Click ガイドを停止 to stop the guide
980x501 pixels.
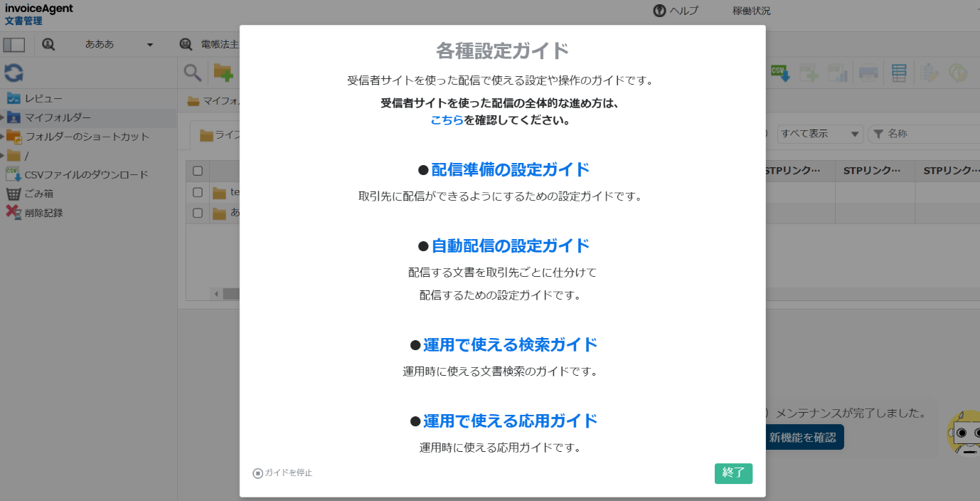pyautogui.click(x=282, y=473)
